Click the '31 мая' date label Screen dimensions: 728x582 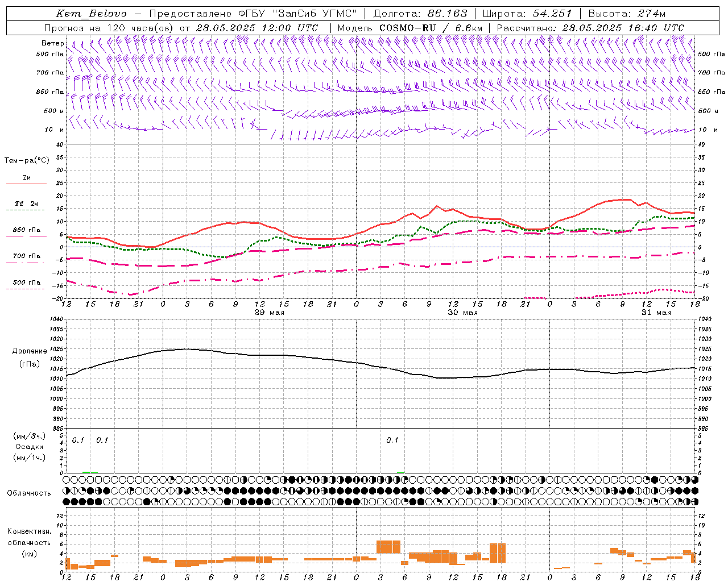pyautogui.click(x=656, y=312)
